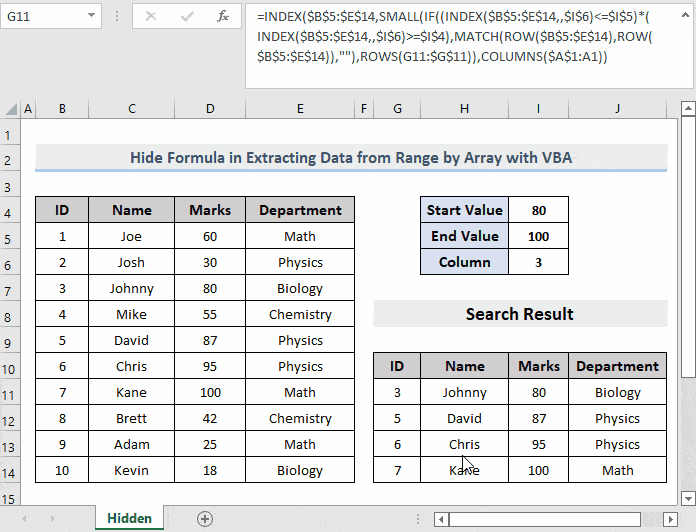
Task: Click the Search Result 'Department' header
Action: 617,366
